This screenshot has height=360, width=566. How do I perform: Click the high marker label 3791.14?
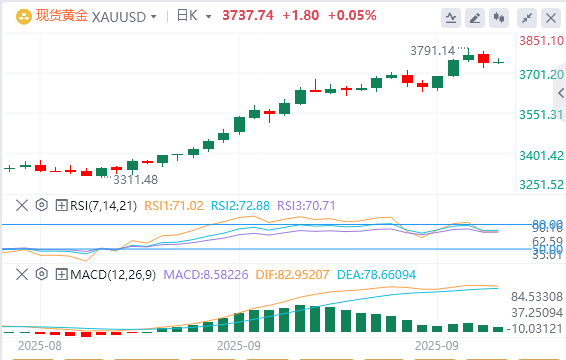pos(433,51)
